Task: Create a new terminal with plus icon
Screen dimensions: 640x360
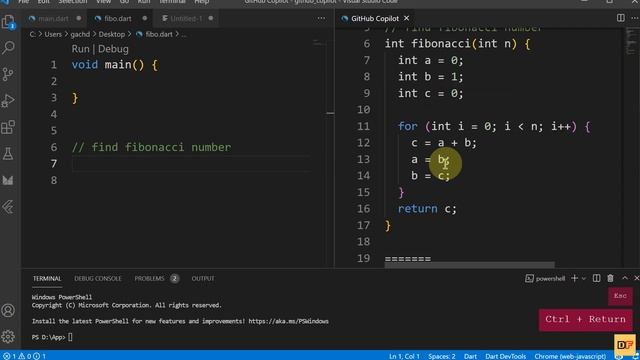Action: coord(574,278)
